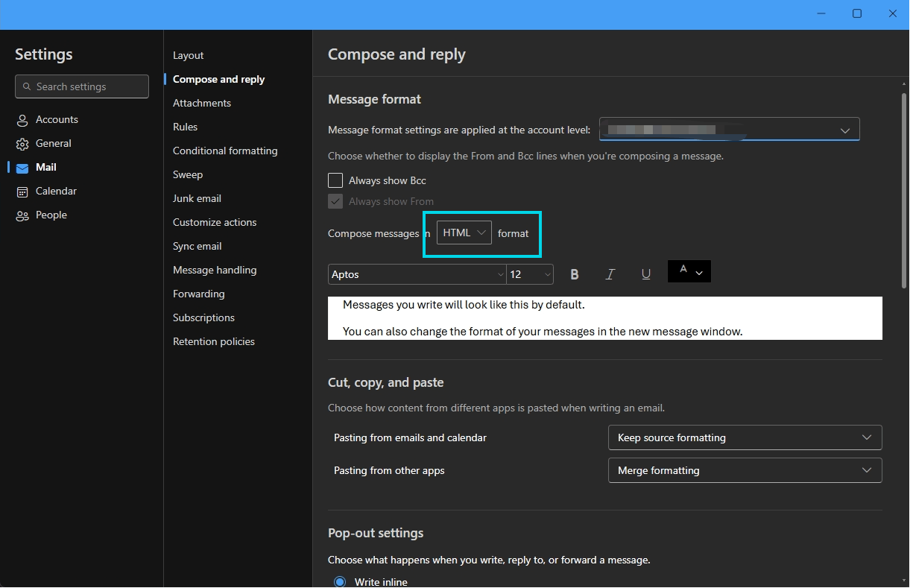
Task: Click the General label in sidebar
Action: [x=54, y=143]
